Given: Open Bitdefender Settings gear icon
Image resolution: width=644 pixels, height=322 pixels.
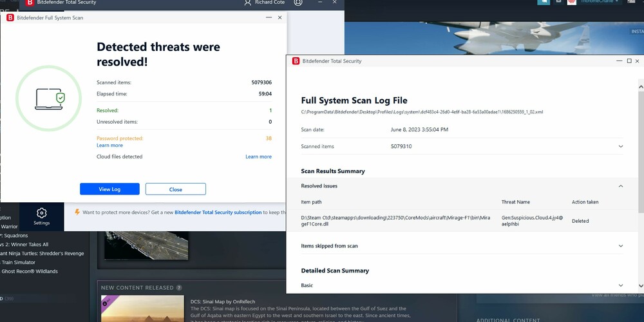Looking at the screenshot, I should [x=41, y=213].
